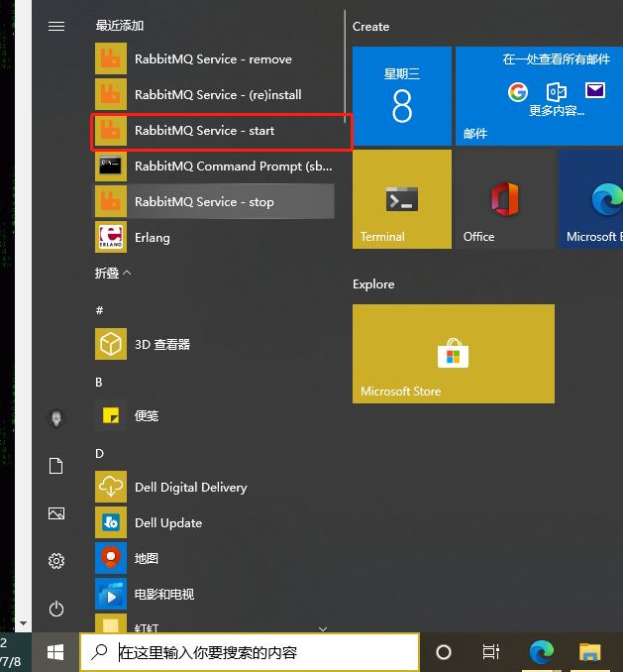Open the 3D 查看器 app
Image resolution: width=623 pixels, height=672 pixels.
click(214, 344)
